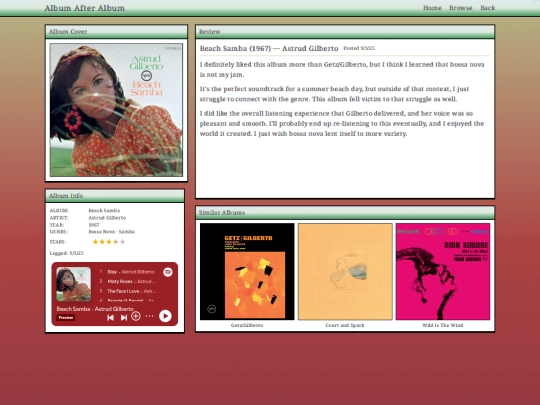Image resolution: width=540 pixels, height=405 pixels.
Task: Skip to the previous track in the player
Action: [110, 317]
